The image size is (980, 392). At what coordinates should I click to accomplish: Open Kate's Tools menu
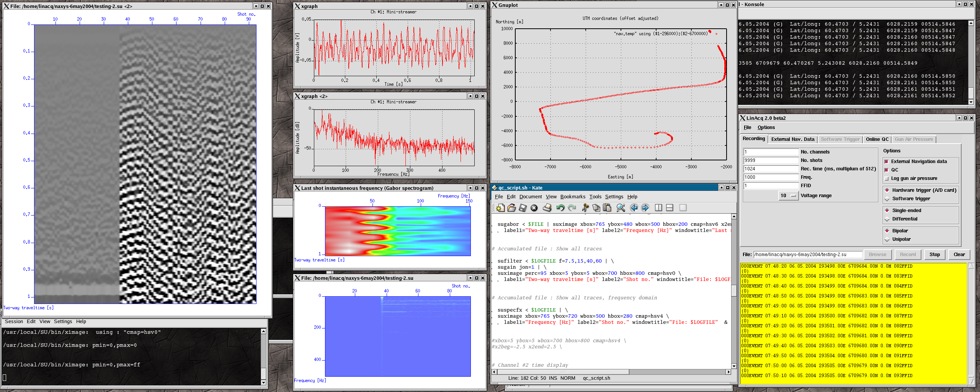pyautogui.click(x=595, y=197)
